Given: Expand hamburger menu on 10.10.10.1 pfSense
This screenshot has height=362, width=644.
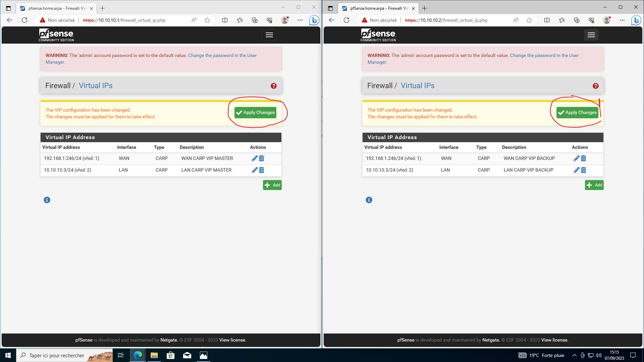Looking at the screenshot, I should point(269,35).
